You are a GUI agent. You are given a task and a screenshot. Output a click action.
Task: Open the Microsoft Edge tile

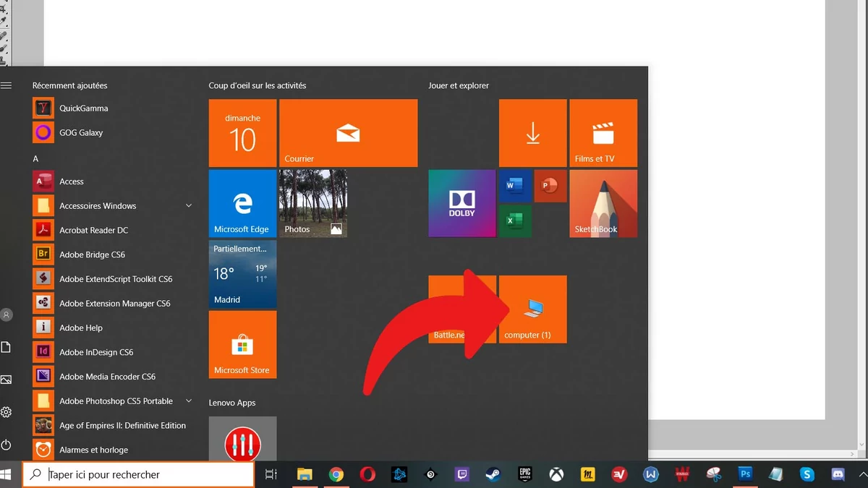coord(242,203)
